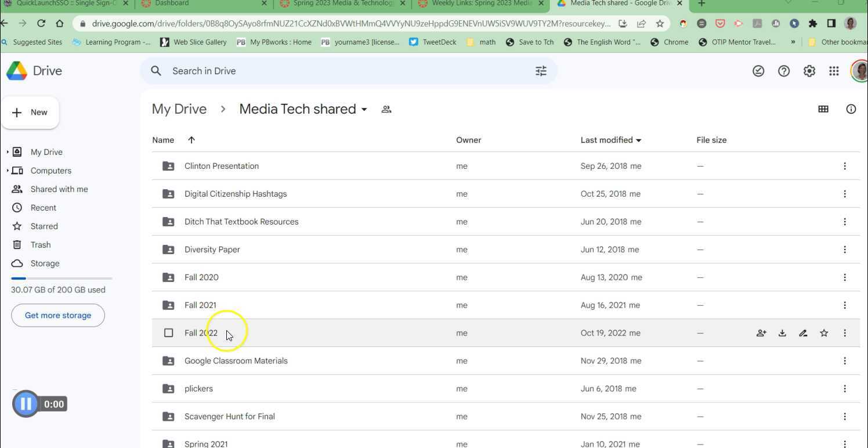Open Shared with me in sidebar
The height and width of the screenshot is (448, 868).
coord(59,189)
